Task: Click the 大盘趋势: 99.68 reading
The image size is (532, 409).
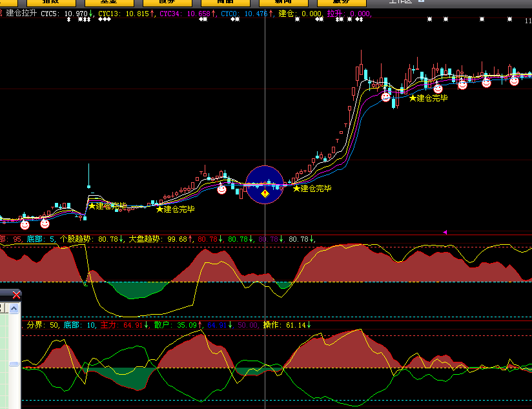Action: pyautogui.click(x=161, y=239)
